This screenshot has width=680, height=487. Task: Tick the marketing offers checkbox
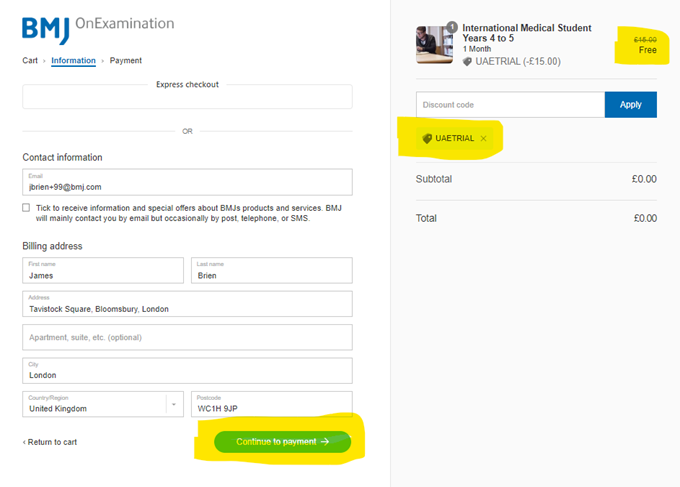point(26,208)
